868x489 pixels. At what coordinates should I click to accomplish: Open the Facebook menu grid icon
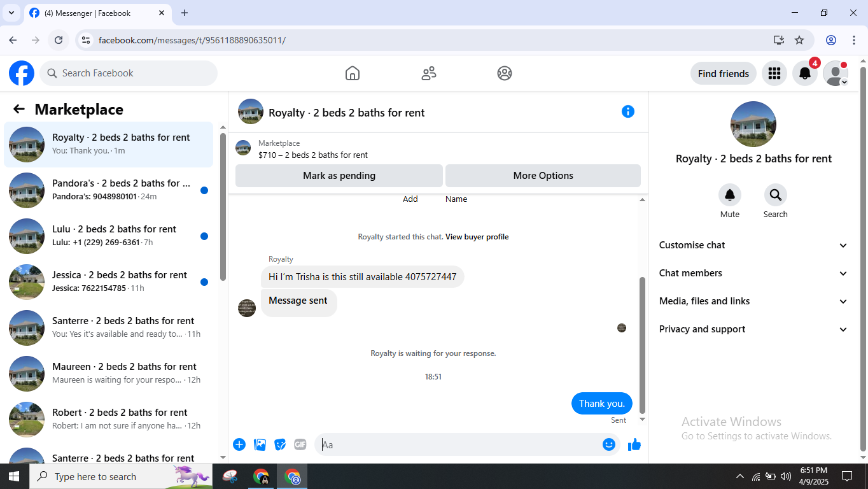click(774, 73)
